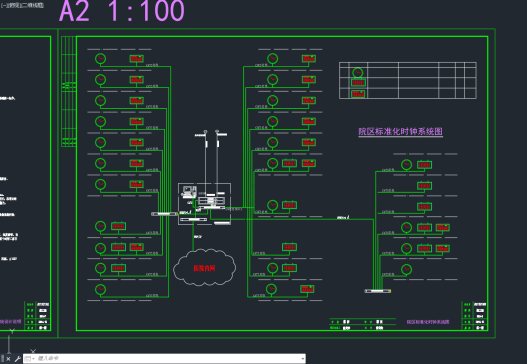Click the viewport view label at top-left

22,5
